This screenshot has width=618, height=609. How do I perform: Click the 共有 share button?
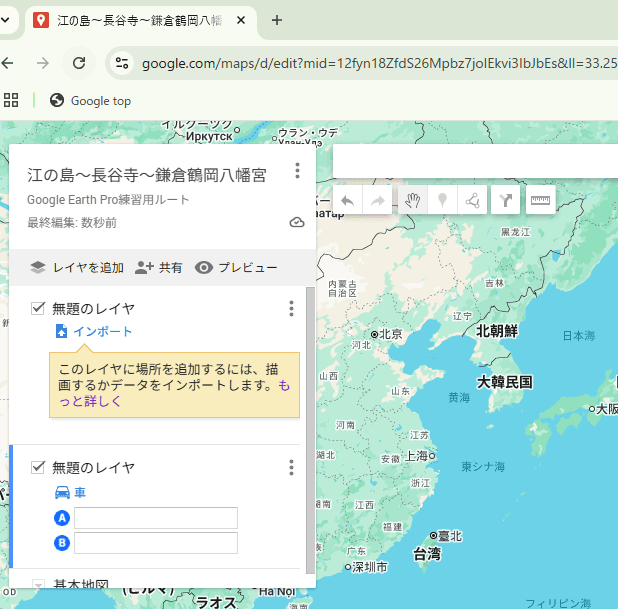(159, 267)
